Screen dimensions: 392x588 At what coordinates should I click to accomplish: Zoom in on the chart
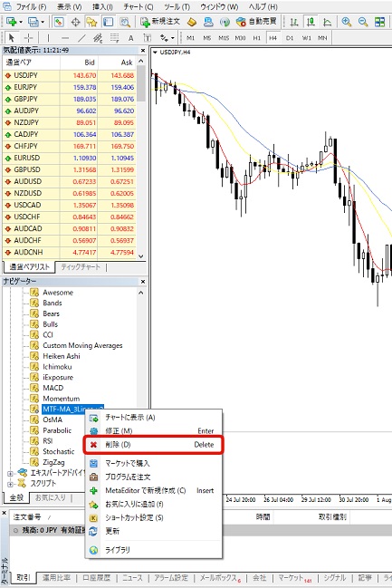(346, 22)
